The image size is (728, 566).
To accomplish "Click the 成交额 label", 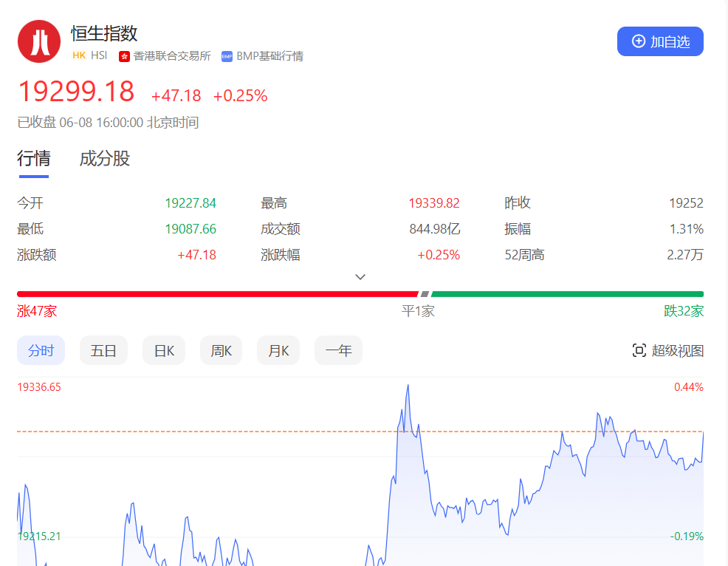I will click(281, 229).
